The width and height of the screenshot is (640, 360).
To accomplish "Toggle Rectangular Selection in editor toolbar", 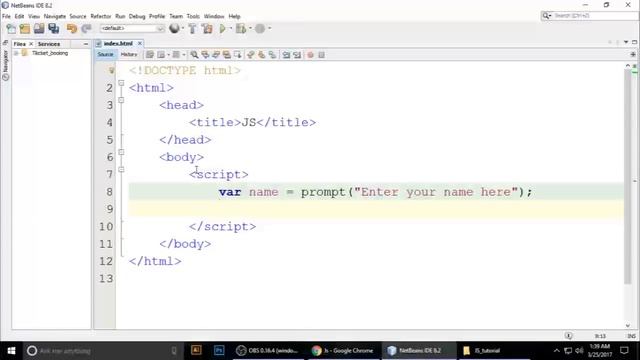I will 238,55.
